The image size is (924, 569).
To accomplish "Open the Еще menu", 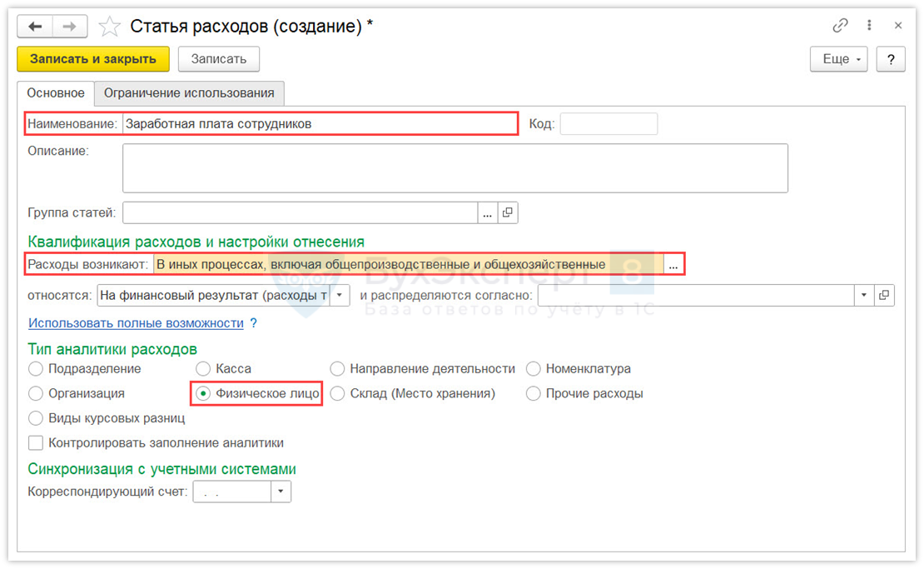I will pos(838,59).
